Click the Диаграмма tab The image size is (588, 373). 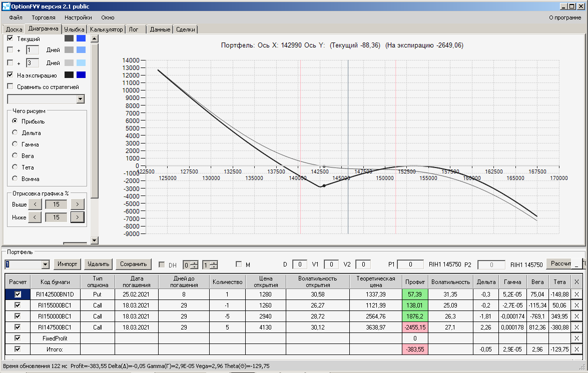pyautogui.click(x=43, y=29)
